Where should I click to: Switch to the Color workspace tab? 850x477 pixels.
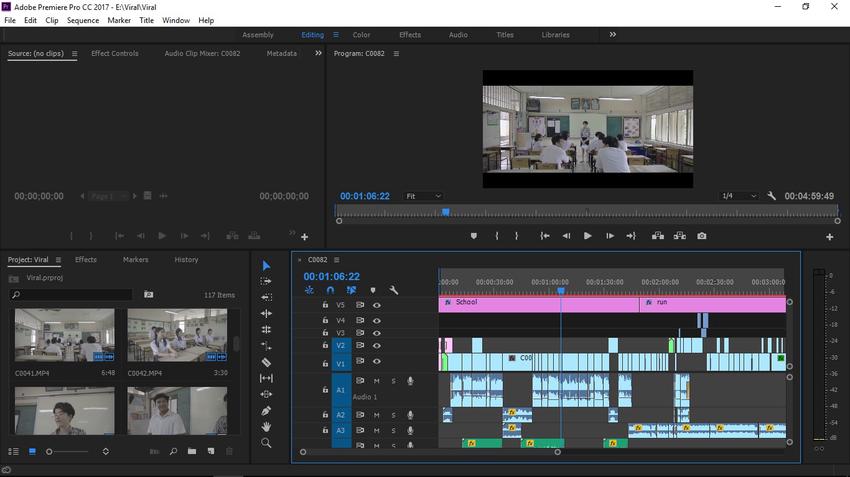coord(361,35)
